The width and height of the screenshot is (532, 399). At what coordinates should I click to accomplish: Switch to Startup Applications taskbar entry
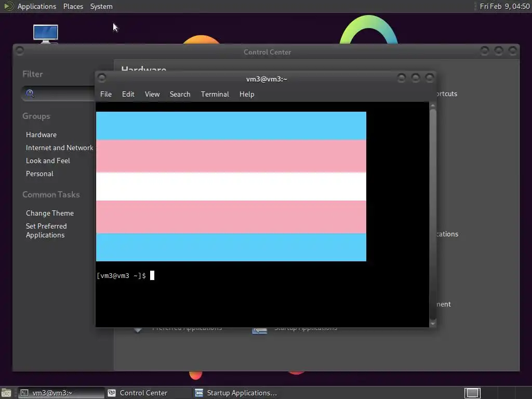point(236,393)
